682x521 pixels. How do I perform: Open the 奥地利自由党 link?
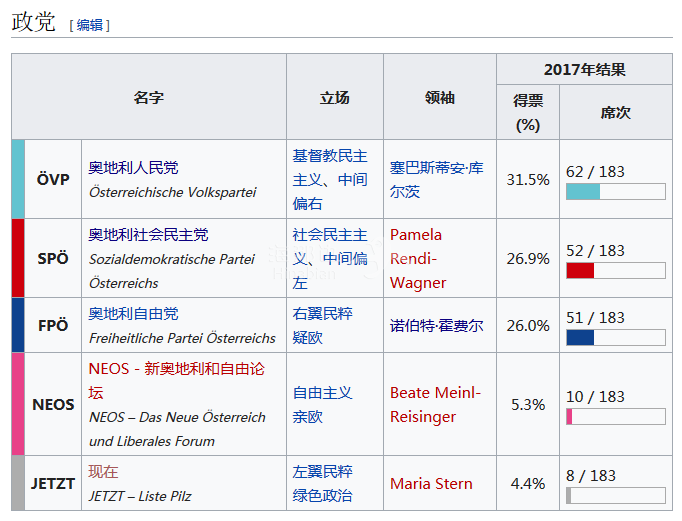point(133,314)
